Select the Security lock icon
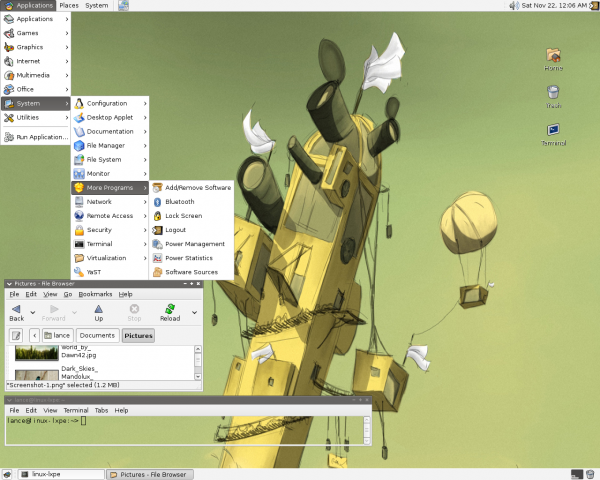600x480 pixels. coord(79,230)
